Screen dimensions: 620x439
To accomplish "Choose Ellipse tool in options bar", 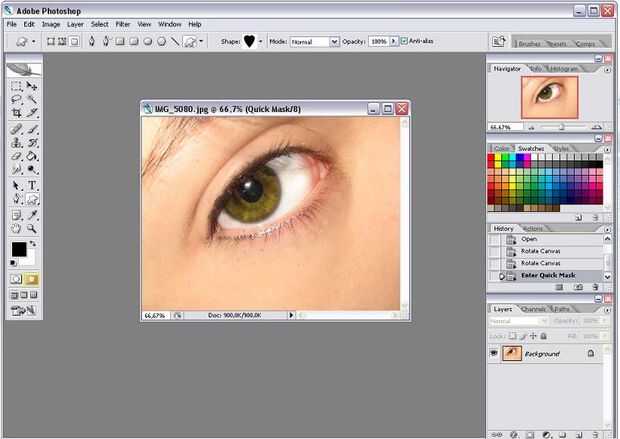I will [147, 41].
